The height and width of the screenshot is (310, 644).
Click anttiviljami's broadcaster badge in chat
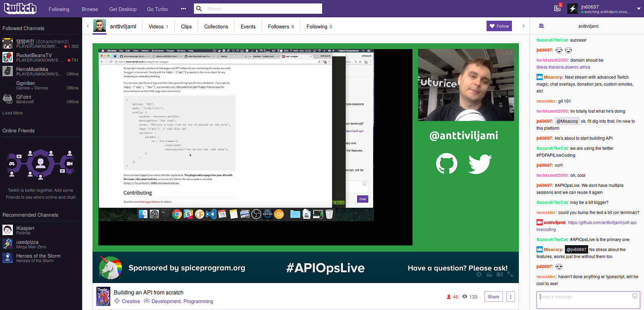point(539,223)
